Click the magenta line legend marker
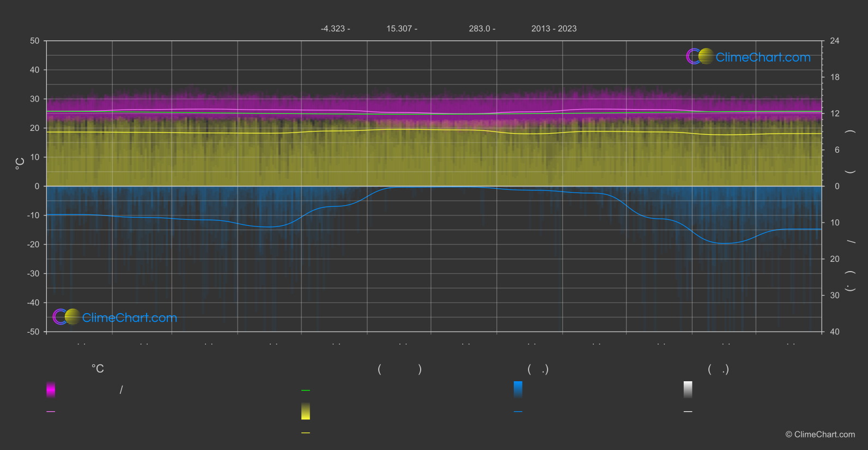The image size is (868, 450). (51, 412)
